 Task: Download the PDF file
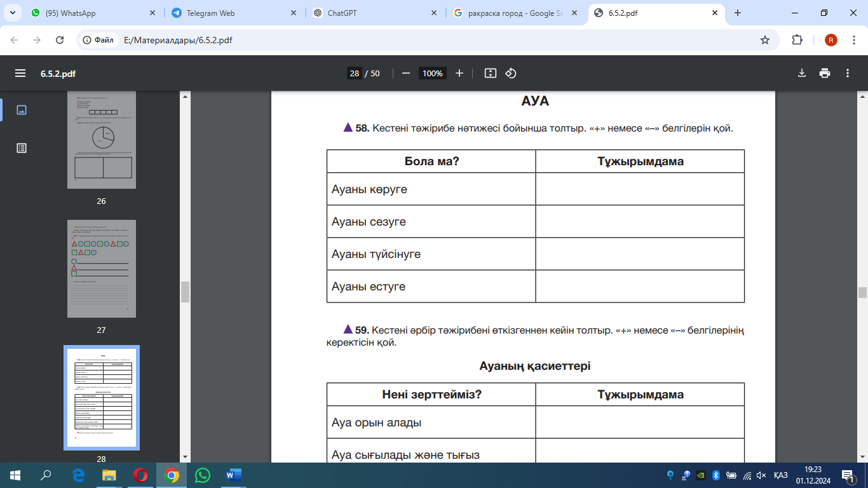(x=802, y=73)
